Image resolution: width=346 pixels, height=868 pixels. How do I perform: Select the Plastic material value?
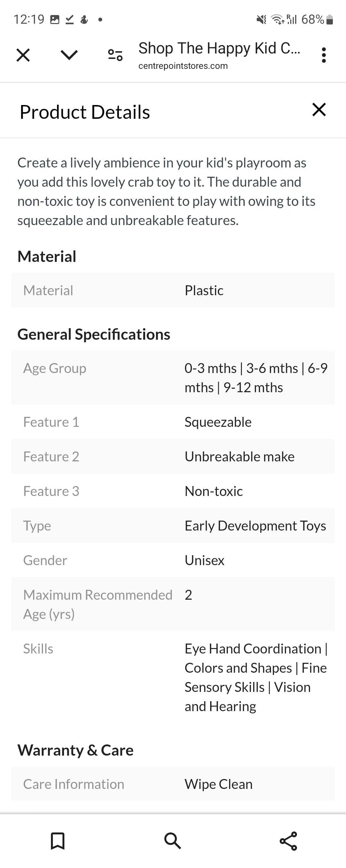[204, 290]
